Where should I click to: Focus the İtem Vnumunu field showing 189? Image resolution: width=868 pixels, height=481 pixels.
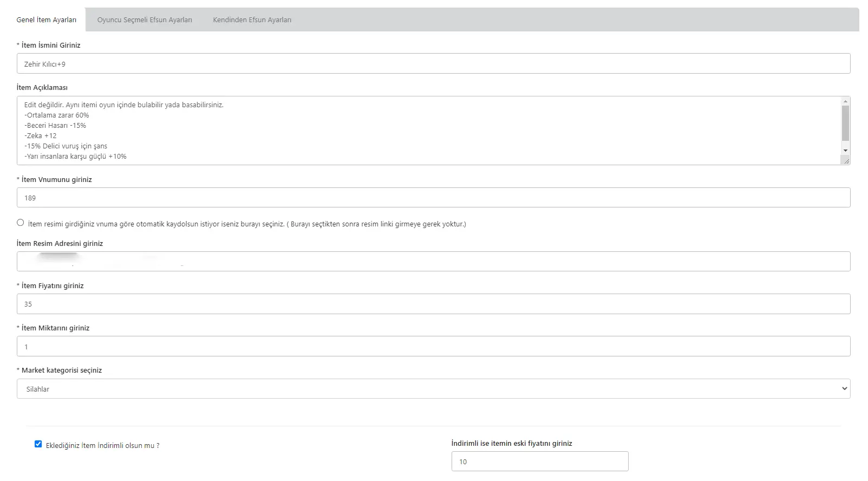[433, 198]
